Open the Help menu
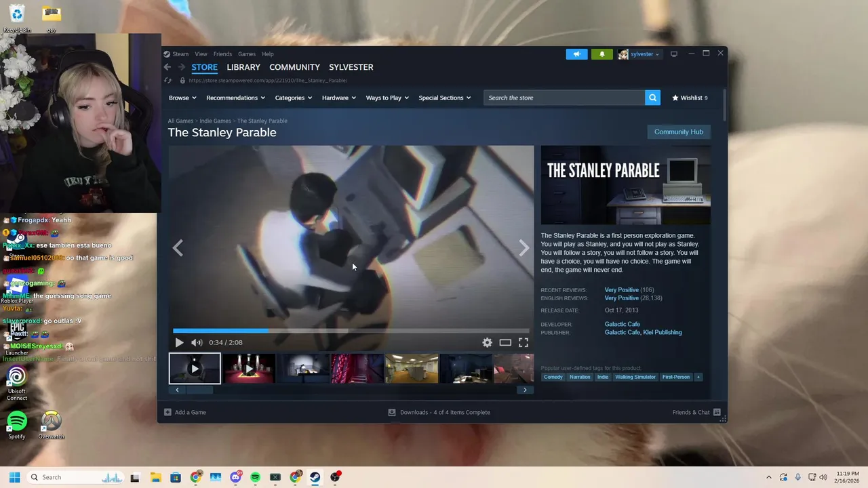 [x=268, y=54]
